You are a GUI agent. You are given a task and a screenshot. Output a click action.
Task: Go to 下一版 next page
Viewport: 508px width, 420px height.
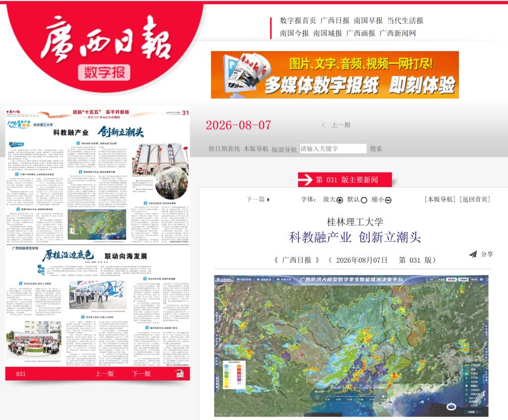141,374
